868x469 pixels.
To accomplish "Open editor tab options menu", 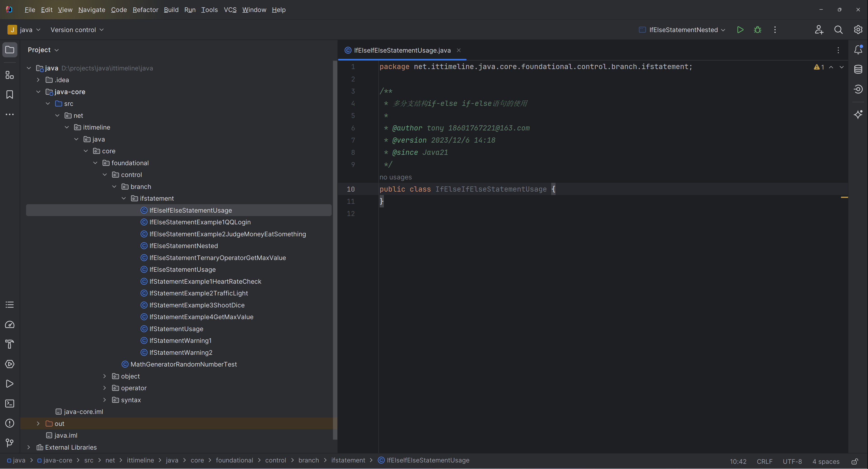I will tap(838, 50).
